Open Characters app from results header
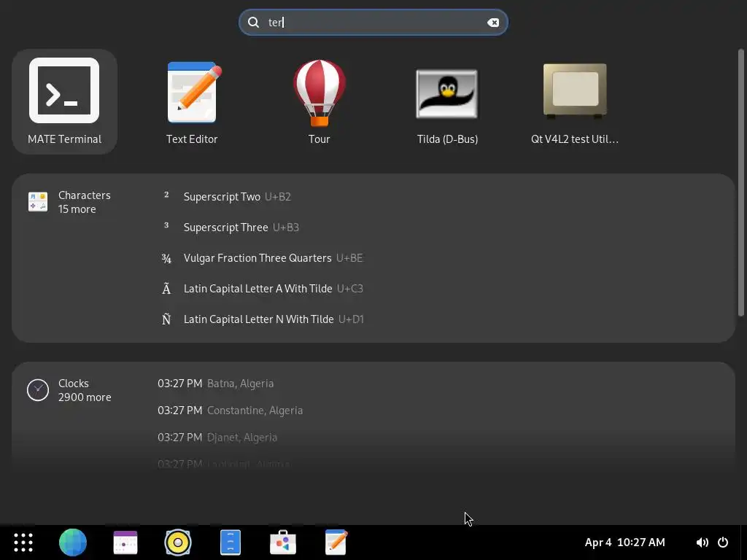Screen dimensions: 747x560 coord(85,195)
